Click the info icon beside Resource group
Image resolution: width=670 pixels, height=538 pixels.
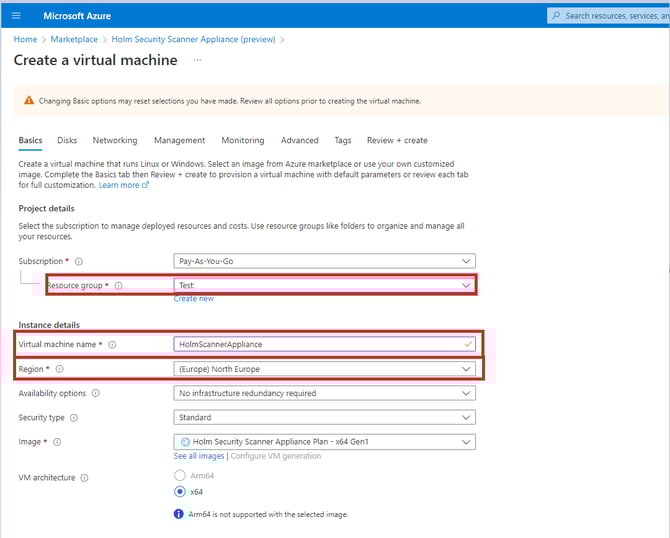coord(118,286)
